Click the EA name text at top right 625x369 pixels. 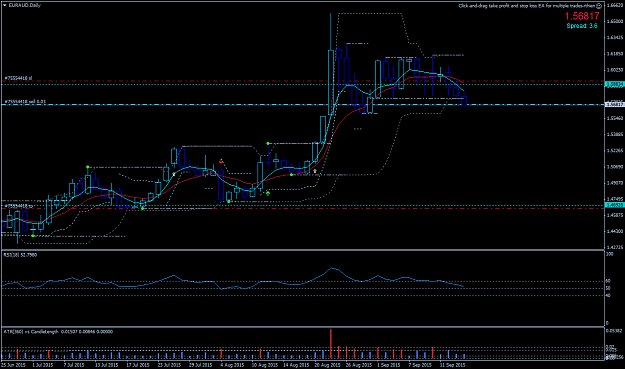(527, 6)
